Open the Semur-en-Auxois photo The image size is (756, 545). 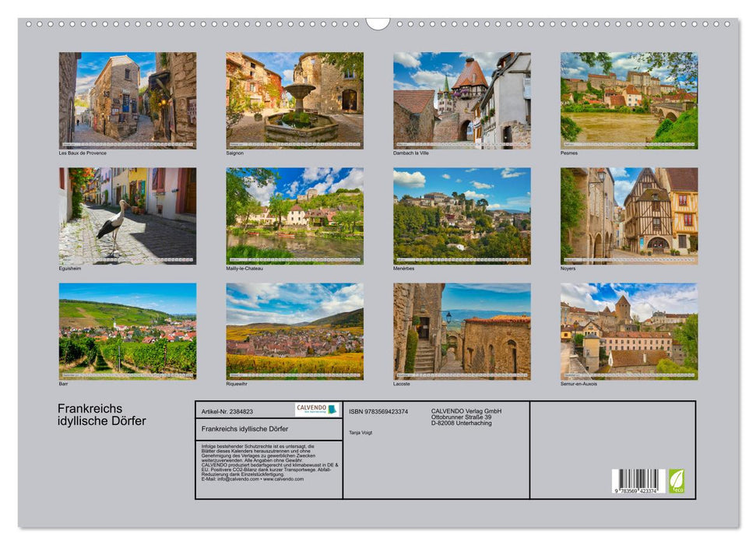coord(629,332)
